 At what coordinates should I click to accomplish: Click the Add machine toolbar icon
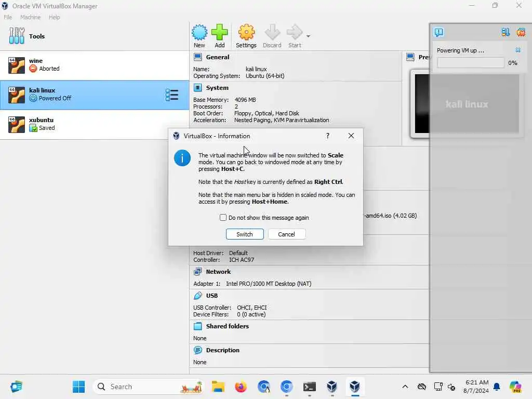(x=220, y=36)
